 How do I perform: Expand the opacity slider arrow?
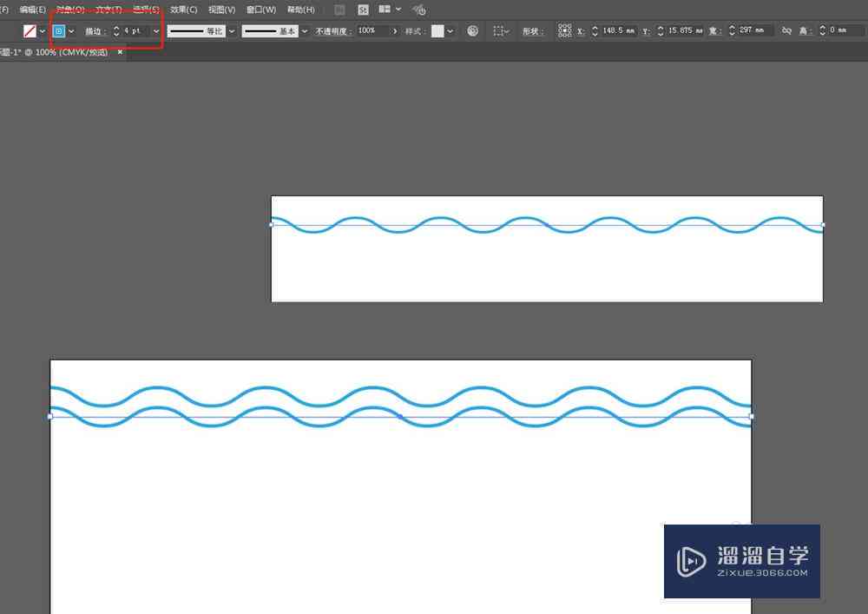point(395,31)
